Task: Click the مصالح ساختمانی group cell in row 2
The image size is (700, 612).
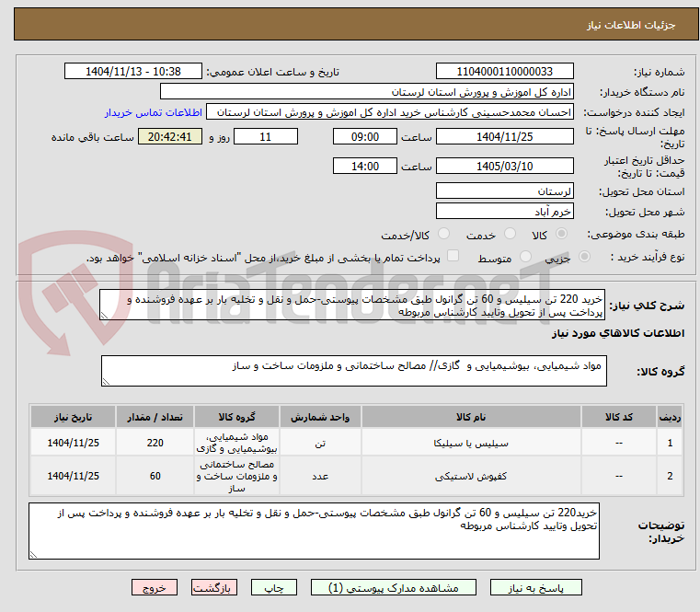Action: point(236,476)
